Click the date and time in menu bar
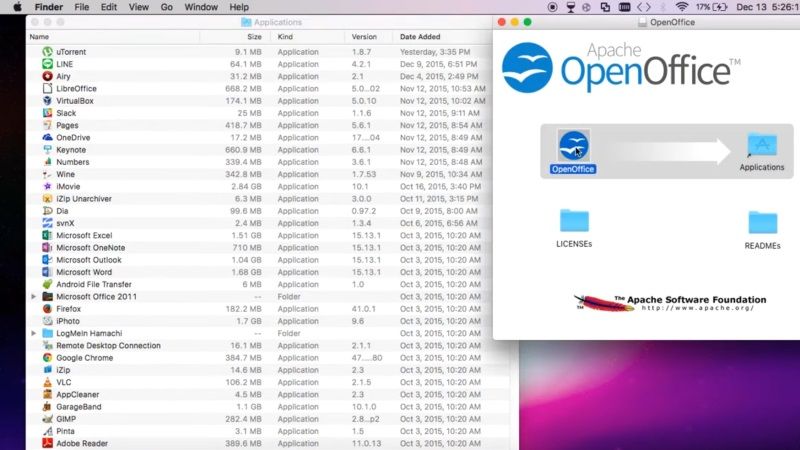This screenshot has width=800, height=450. pyautogui.click(x=768, y=7)
